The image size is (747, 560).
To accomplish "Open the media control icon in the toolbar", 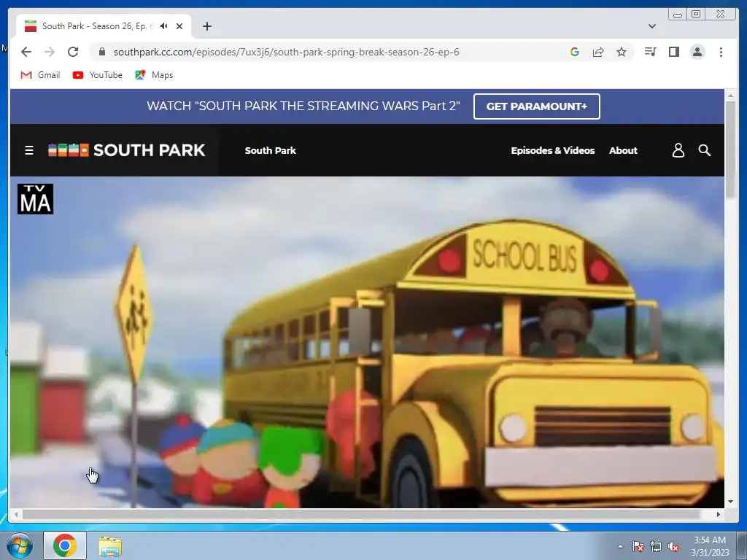I will tap(650, 52).
